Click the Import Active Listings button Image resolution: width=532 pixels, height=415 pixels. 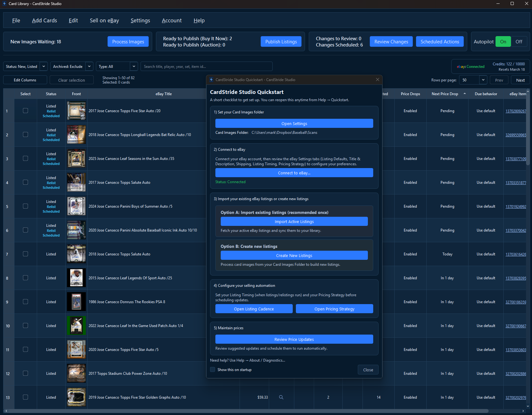294,221
